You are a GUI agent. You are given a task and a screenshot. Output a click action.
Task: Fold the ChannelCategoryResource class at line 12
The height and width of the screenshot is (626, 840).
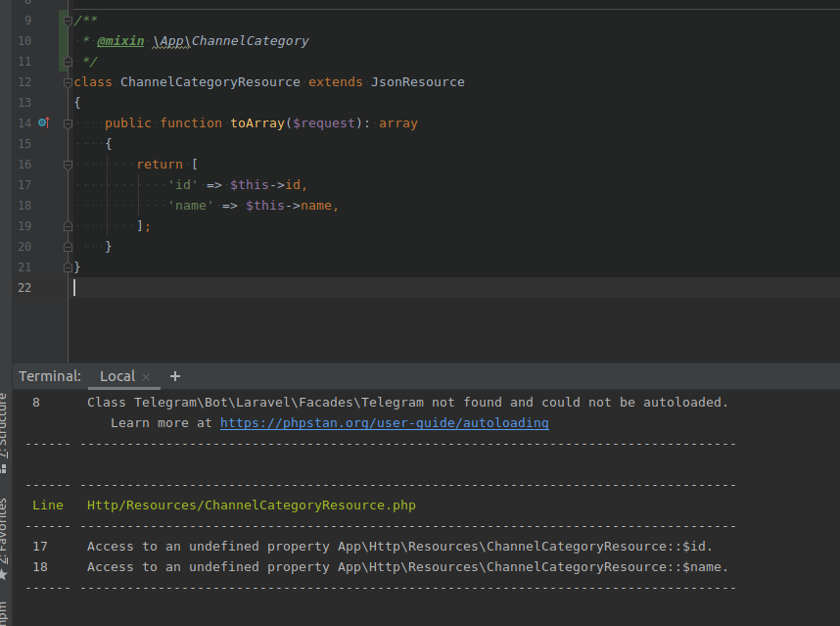point(68,82)
